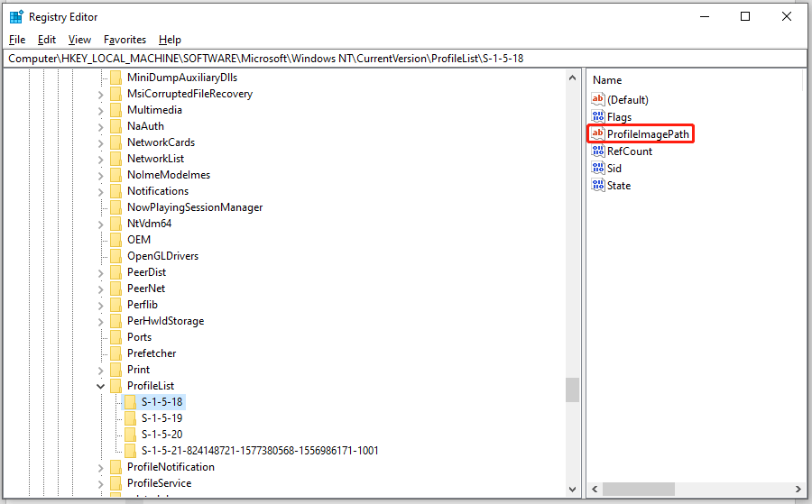Screen dimensions: 812x504
Task: Maximize the Registry Editor window
Action: (x=745, y=16)
